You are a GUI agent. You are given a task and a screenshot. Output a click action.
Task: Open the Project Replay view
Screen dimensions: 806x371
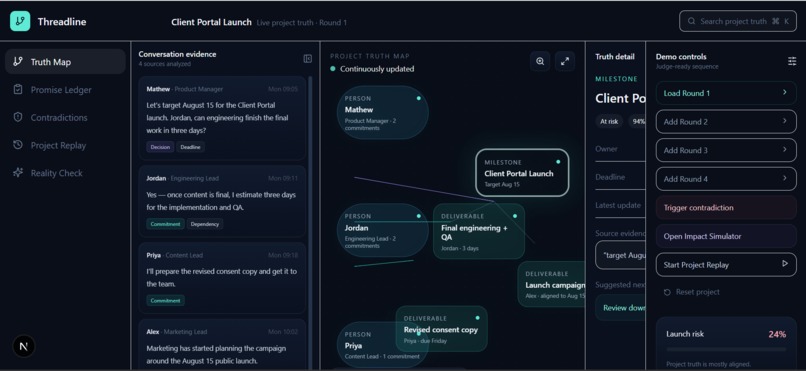click(x=65, y=145)
